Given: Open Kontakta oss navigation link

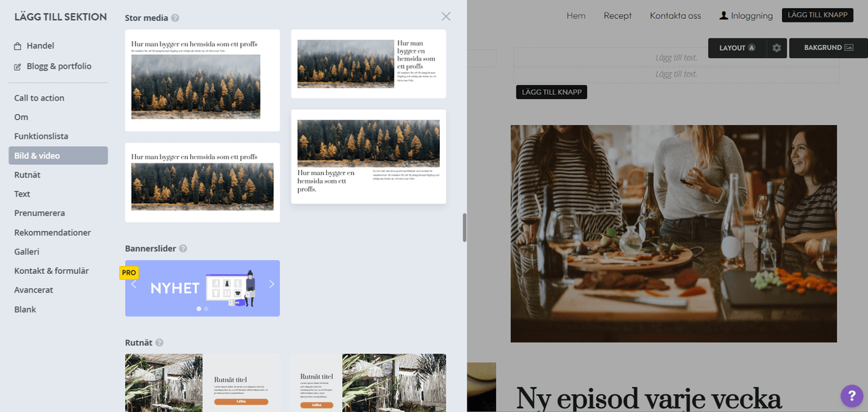Looking at the screenshot, I should pos(676,16).
